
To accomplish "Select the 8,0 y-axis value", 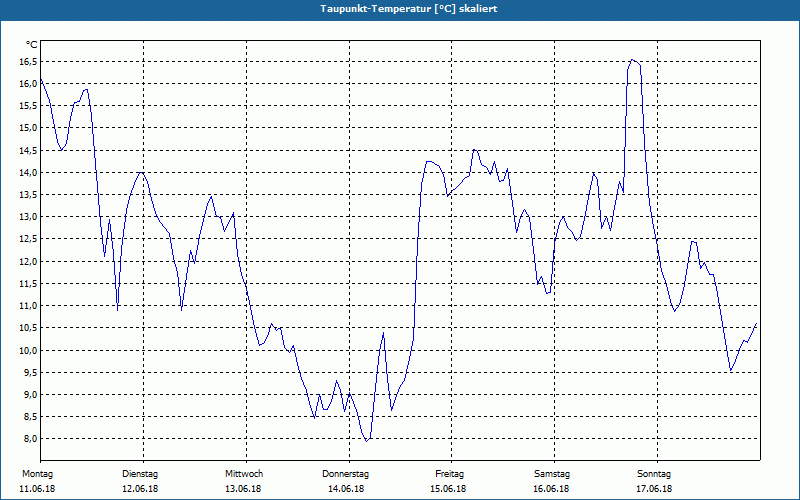I will point(31,439).
